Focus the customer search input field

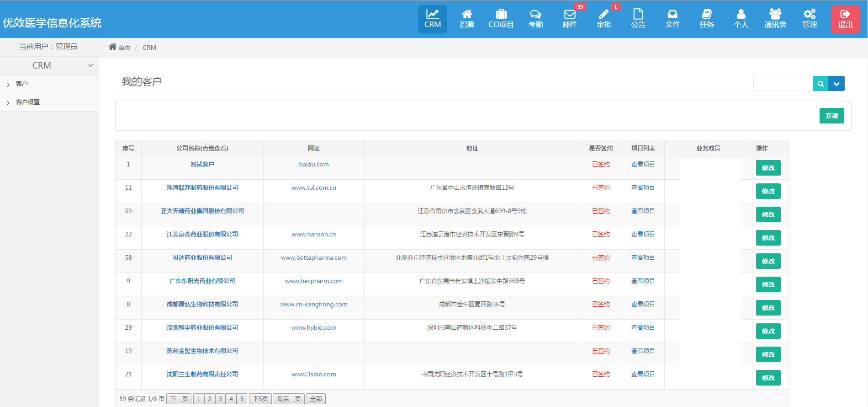[783, 84]
